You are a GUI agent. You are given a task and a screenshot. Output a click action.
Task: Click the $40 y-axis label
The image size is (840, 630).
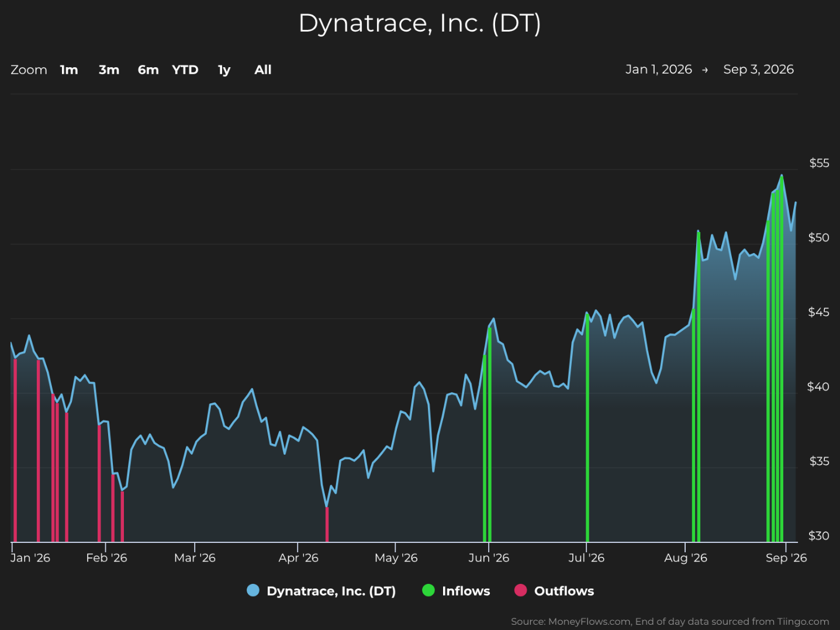pyautogui.click(x=818, y=386)
